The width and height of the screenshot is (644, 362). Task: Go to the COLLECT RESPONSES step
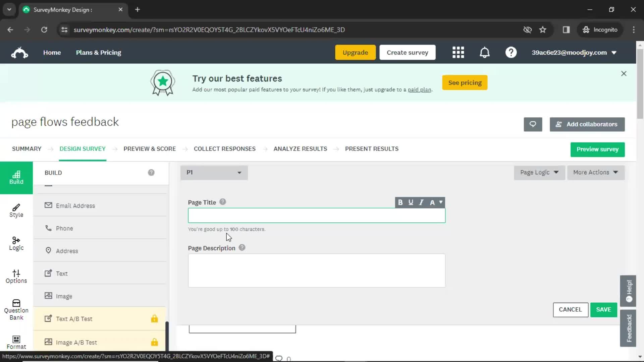click(x=224, y=149)
